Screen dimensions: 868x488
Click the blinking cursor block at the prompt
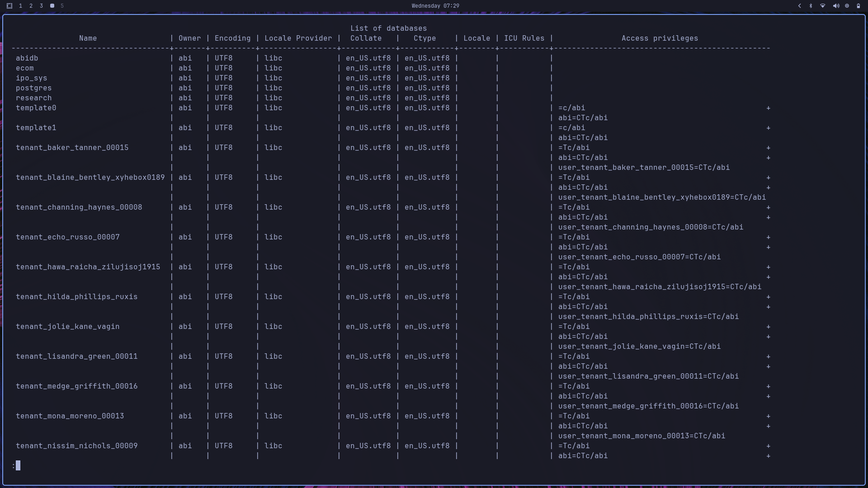click(18, 465)
